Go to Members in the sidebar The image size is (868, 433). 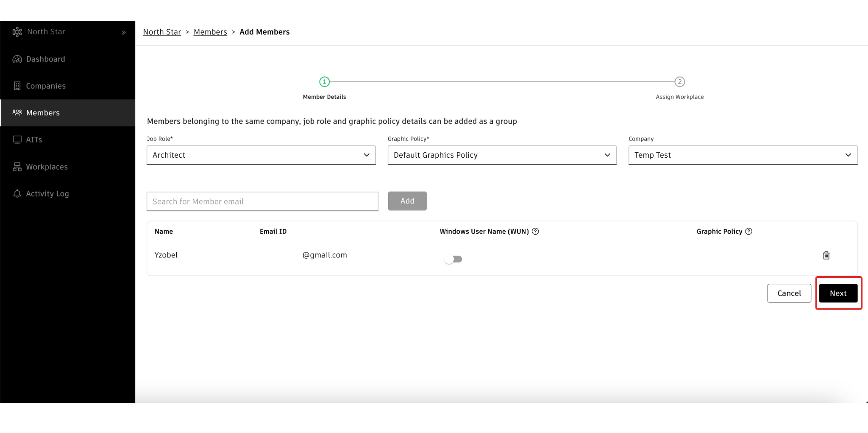coord(43,113)
